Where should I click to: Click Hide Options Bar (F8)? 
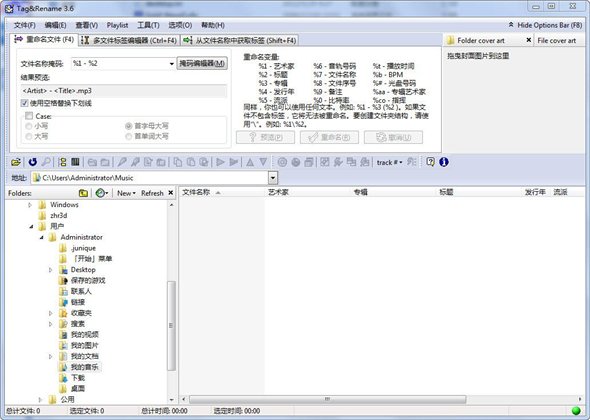(x=546, y=25)
